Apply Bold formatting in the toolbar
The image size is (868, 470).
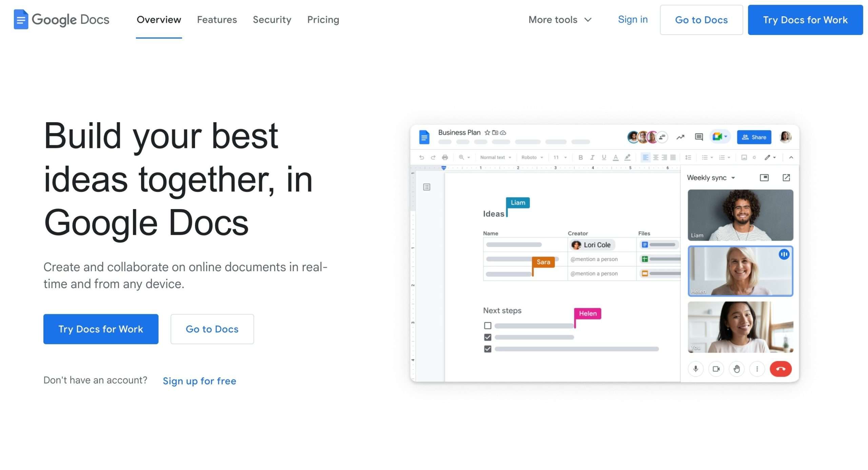click(580, 157)
